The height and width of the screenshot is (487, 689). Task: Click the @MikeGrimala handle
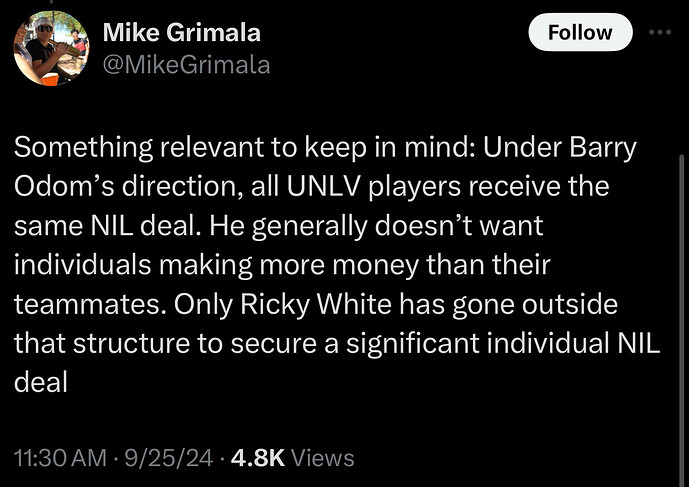click(186, 65)
